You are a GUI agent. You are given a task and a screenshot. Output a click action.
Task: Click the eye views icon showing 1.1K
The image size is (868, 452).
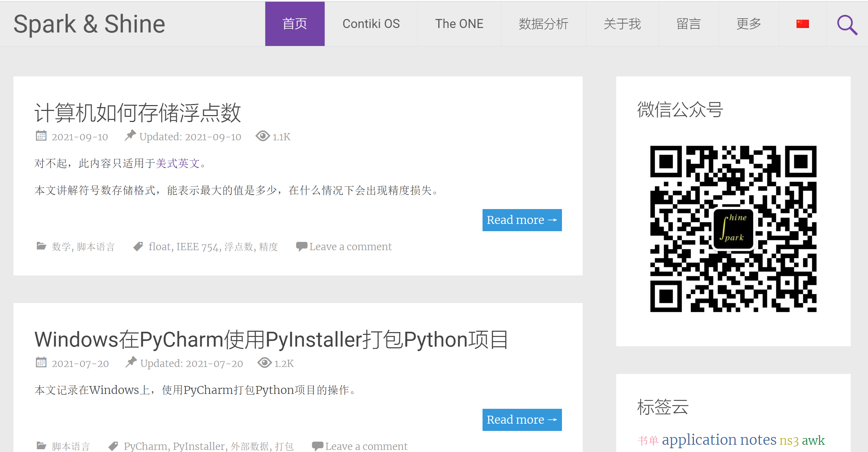[x=263, y=136]
